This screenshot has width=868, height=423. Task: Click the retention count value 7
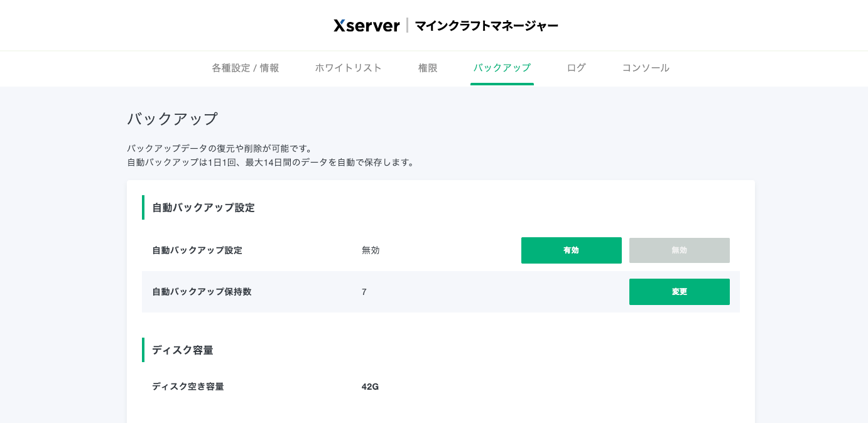[x=364, y=292]
